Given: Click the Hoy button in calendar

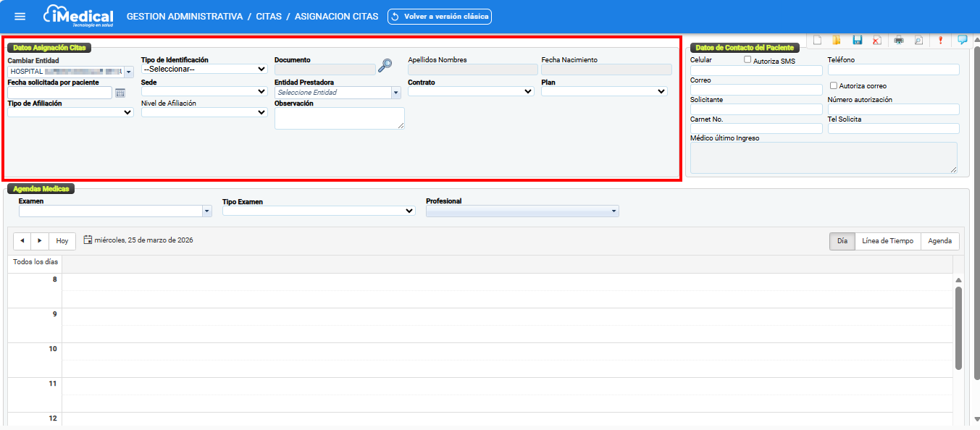Looking at the screenshot, I should coord(62,241).
